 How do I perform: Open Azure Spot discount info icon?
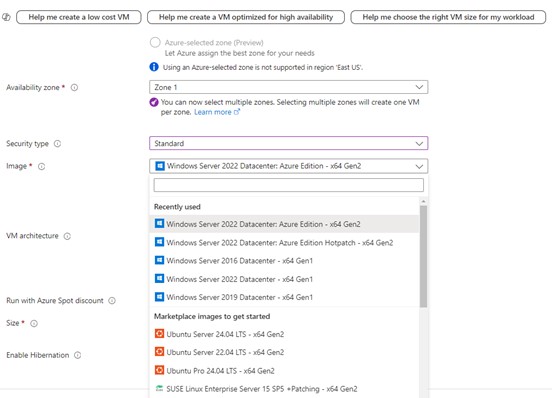(112, 301)
